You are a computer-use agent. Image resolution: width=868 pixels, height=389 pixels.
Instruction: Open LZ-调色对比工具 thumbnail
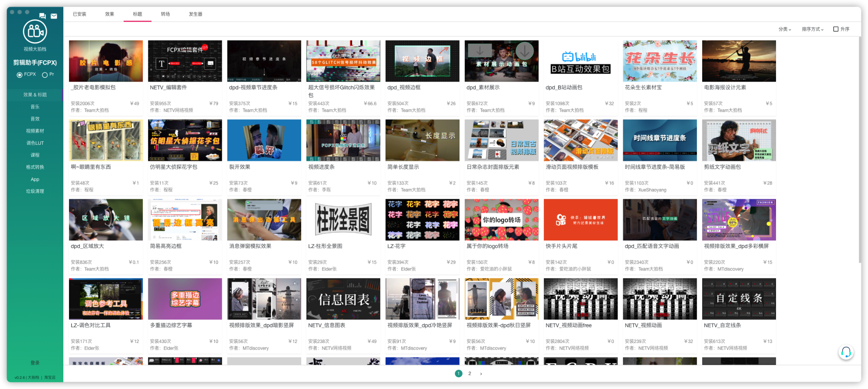click(106, 299)
